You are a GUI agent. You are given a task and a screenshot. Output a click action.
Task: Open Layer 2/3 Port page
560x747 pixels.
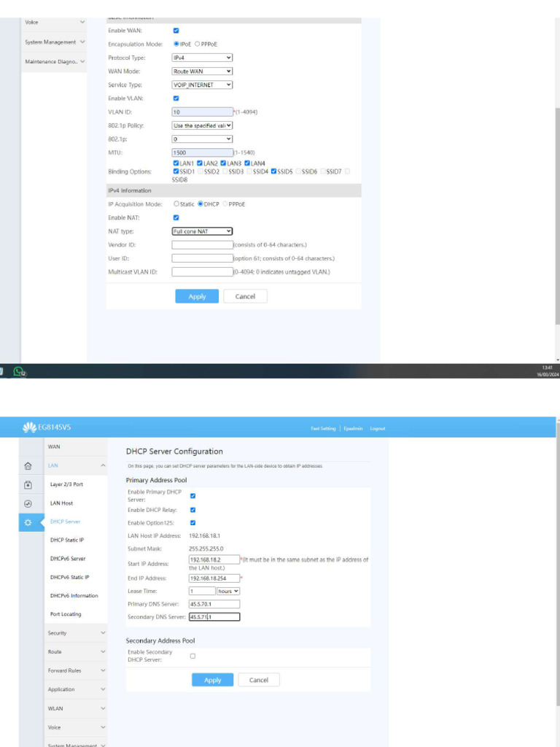(66, 484)
